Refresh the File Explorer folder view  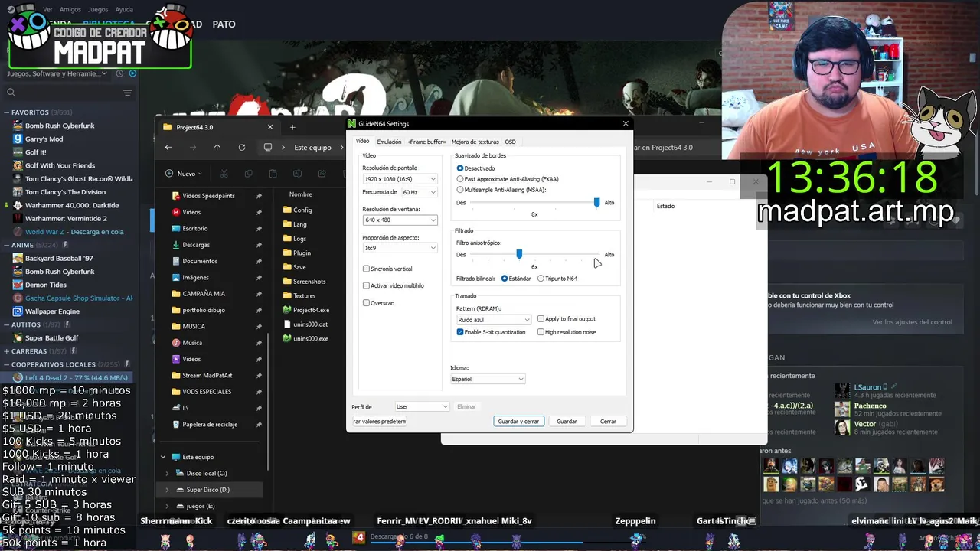click(242, 147)
